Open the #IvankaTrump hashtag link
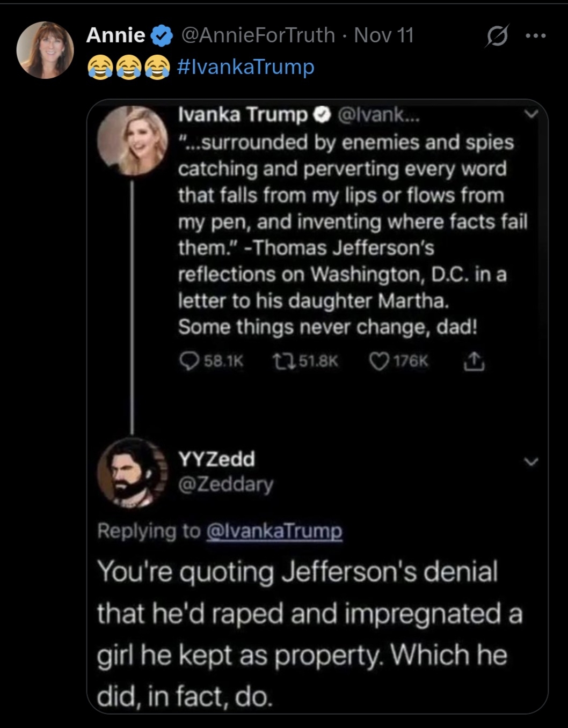The image size is (568, 728). coord(245,67)
